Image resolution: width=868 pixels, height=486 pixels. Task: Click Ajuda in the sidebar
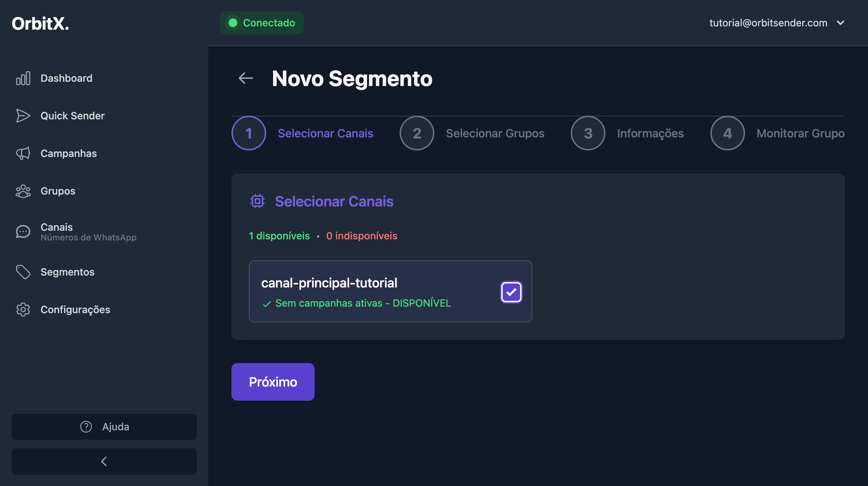[115, 427]
